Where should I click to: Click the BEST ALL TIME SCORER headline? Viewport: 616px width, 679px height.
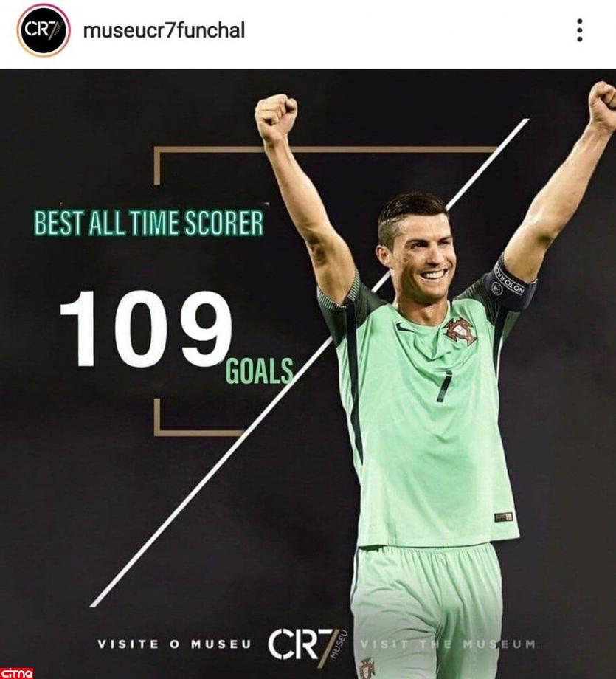point(149,223)
